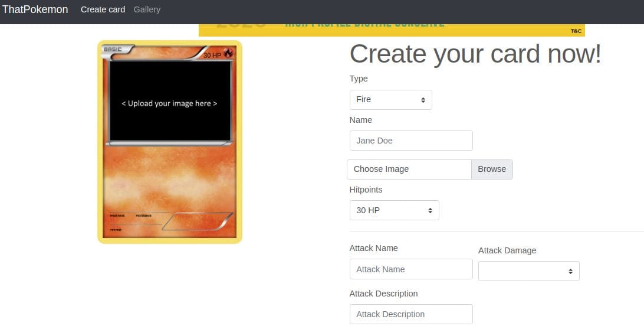
Task: Click the 'Create your card now!' heading
Action: [x=475, y=54]
